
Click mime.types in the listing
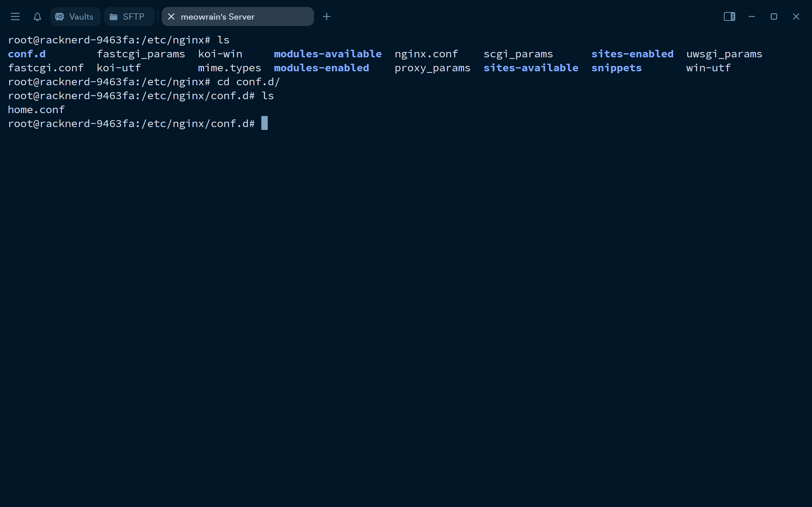[x=230, y=68]
